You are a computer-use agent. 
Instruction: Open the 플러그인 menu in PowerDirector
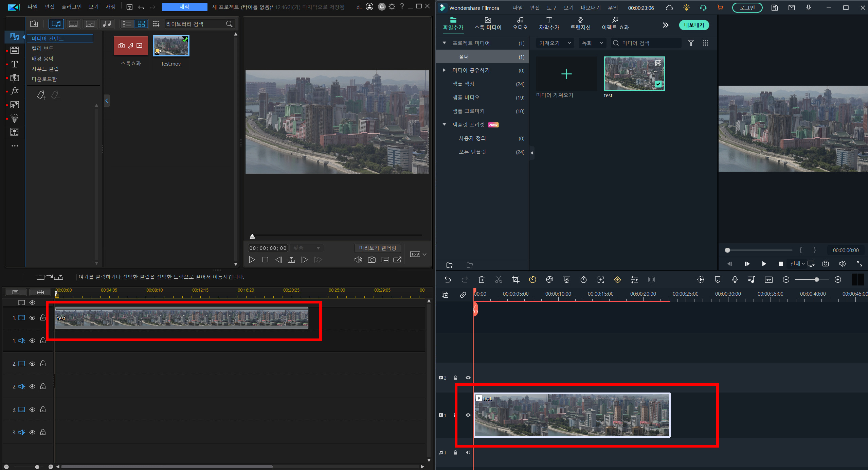tap(71, 7)
